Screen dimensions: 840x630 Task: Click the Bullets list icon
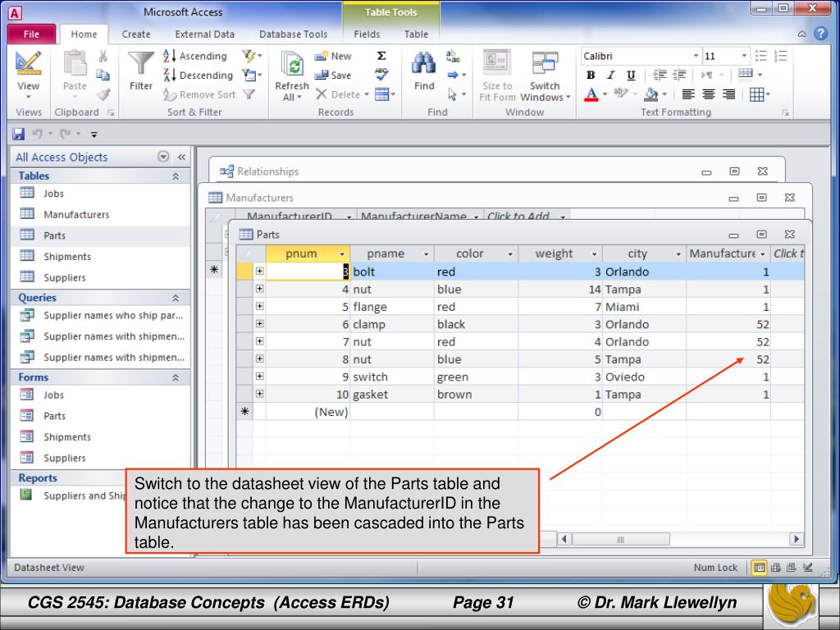click(x=760, y=56)
